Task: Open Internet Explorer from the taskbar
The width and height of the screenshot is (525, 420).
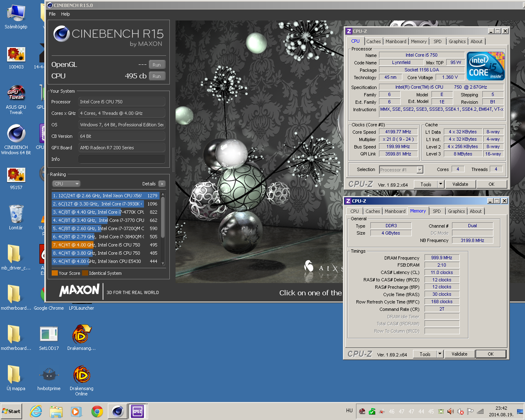Action: tap(36, 411)
